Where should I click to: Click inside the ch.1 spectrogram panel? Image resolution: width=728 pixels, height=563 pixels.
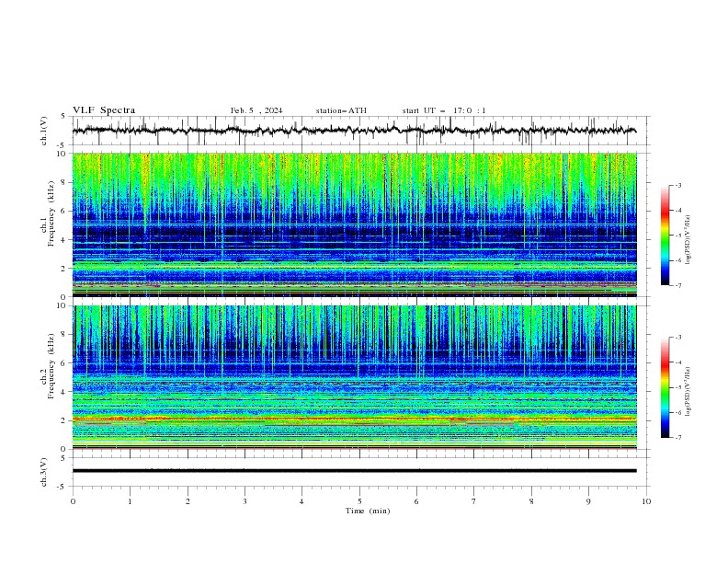tap(354, 224)
